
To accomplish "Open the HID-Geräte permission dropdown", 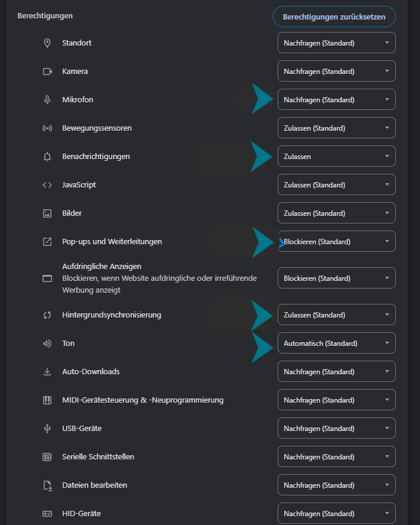I will point(336,513).
